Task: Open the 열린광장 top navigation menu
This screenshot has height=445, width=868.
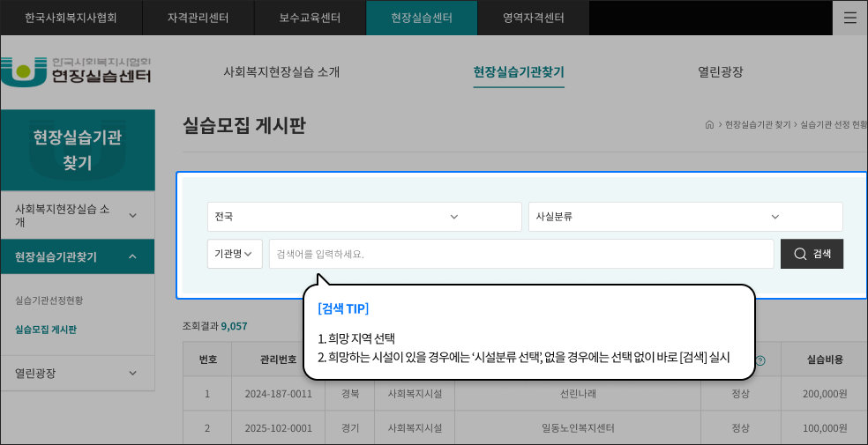Action: pos(720,72)
